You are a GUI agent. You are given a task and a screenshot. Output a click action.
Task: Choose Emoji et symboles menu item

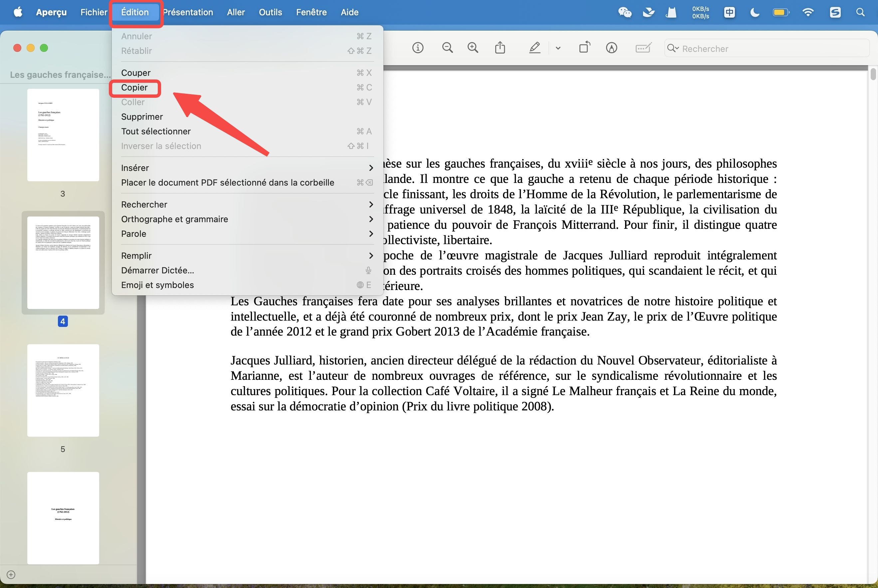pos(247,285)
